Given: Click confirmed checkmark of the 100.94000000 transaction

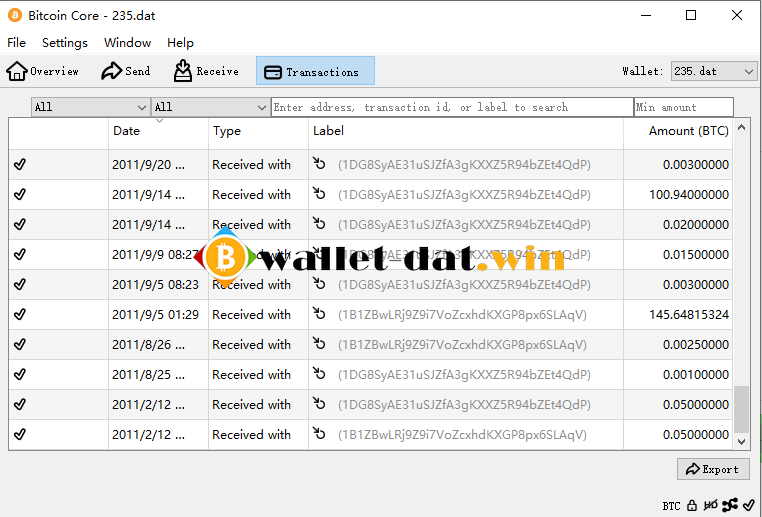Looking at the screenshot, I should (20, 195).
